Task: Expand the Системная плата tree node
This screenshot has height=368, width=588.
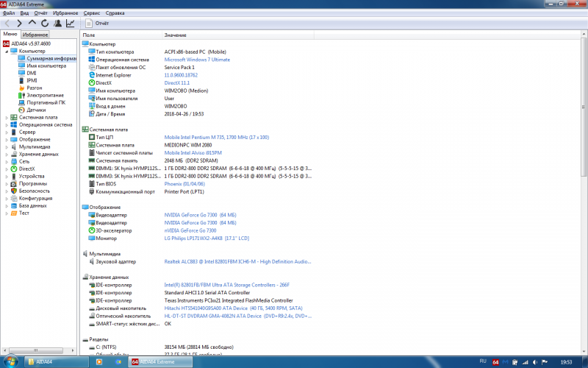Action: pos(7,118)
